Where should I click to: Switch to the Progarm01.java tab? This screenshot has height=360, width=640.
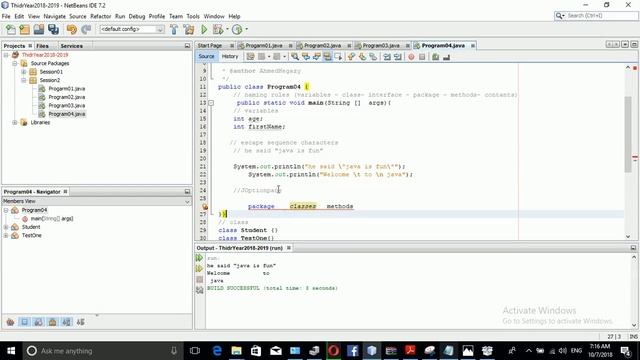[264, 46]
